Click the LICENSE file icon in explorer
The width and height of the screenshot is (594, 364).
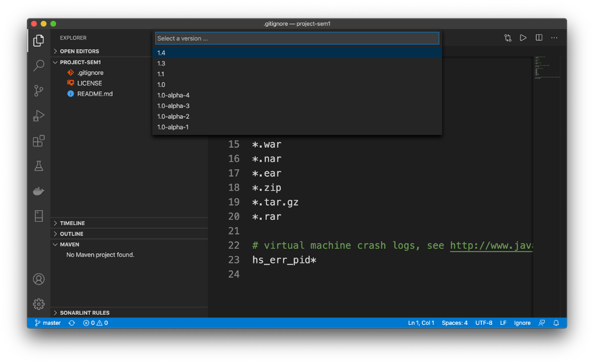(70, 83)
